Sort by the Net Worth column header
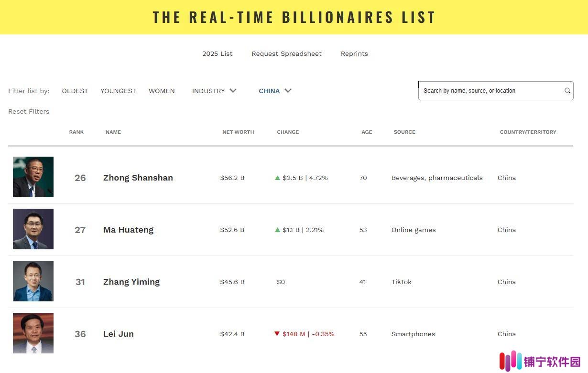 point(238,132)
